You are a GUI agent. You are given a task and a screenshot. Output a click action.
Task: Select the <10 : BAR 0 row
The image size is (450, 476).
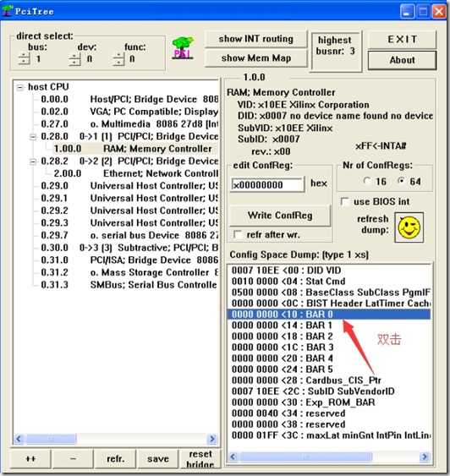tap(329, 315)
